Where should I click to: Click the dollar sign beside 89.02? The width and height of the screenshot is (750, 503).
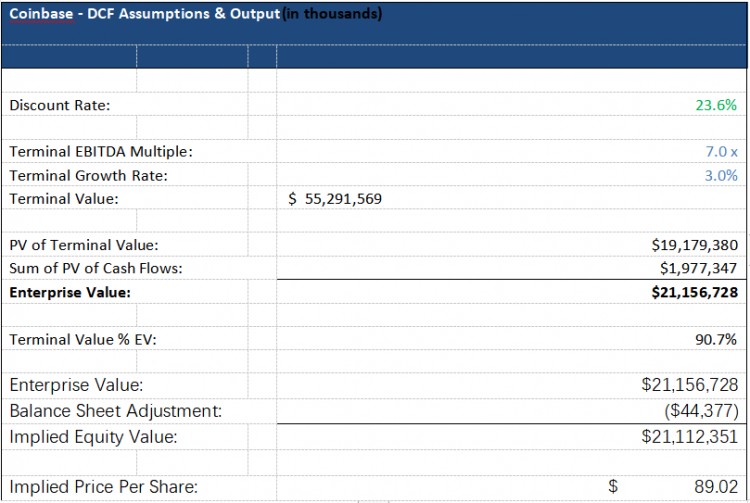[x=613, y=486]
